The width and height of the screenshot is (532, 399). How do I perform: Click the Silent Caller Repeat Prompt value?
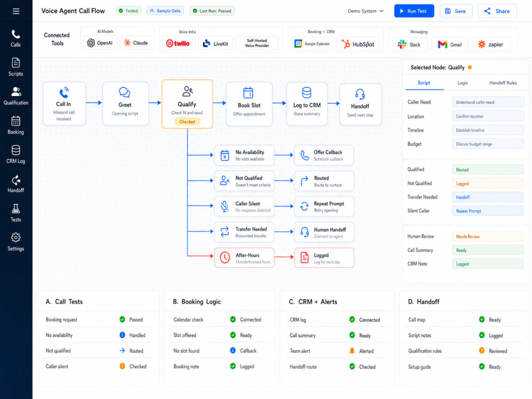pos(488,211)
